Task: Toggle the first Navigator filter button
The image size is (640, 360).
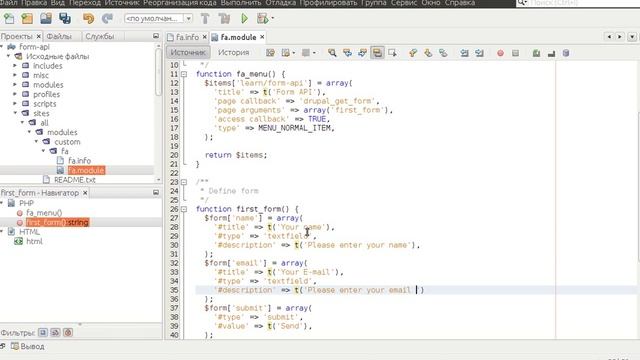Action: (43, 333)
